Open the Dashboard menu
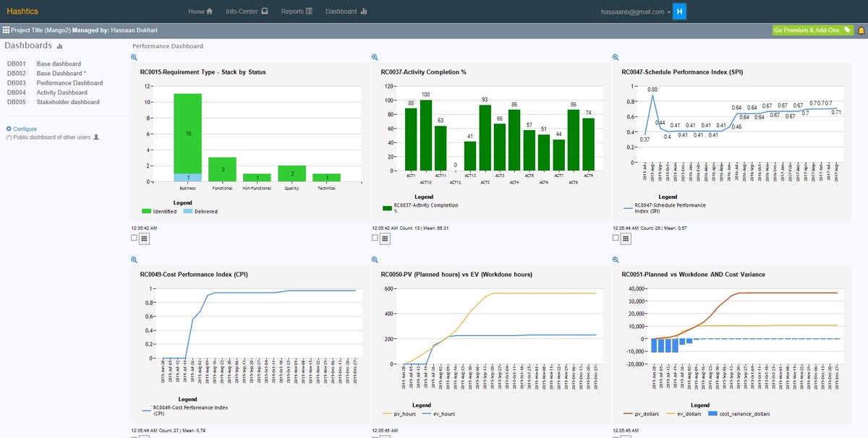Screen dimensions: 868x438 coord(346,12)
